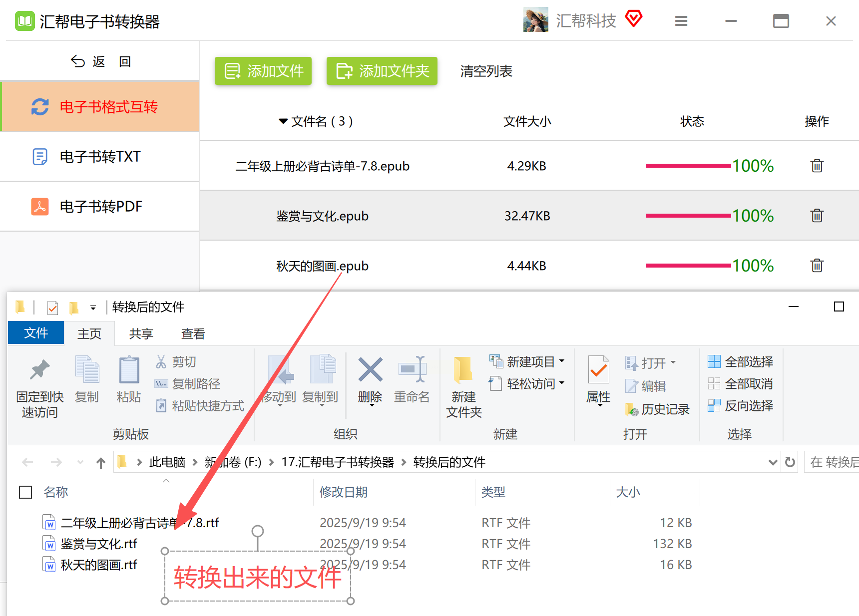Click 固定到快速访问 pin icon

coord(40,370)
